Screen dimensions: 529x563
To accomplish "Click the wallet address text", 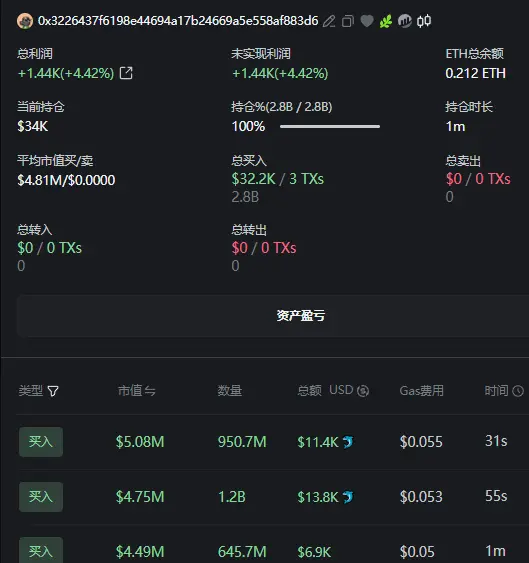I will (178, 21).
